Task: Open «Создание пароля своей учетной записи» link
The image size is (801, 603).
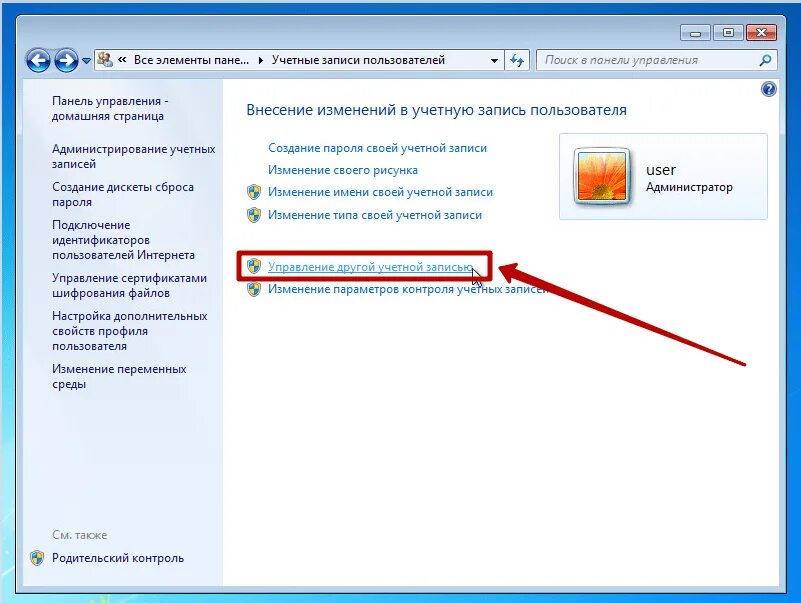Action: coord(378,148)
